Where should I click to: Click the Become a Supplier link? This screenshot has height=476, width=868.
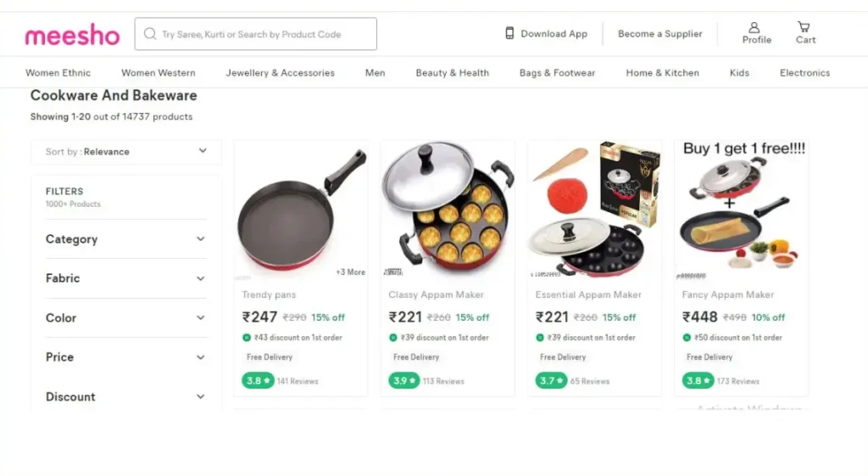[x=659, y=34]
